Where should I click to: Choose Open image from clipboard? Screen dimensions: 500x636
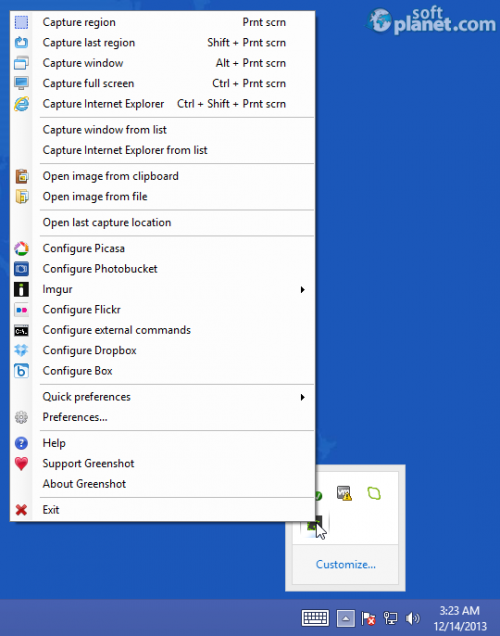coord(163,176)
